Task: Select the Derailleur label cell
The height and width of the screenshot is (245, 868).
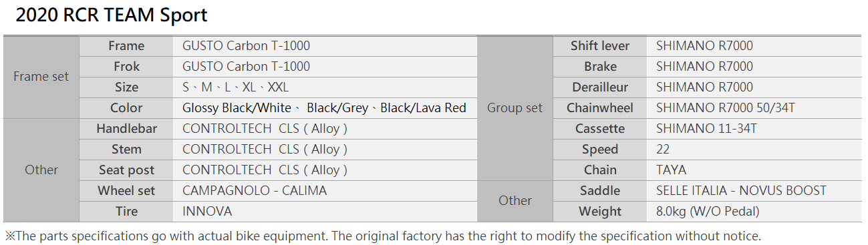Action: pos(600,87)
